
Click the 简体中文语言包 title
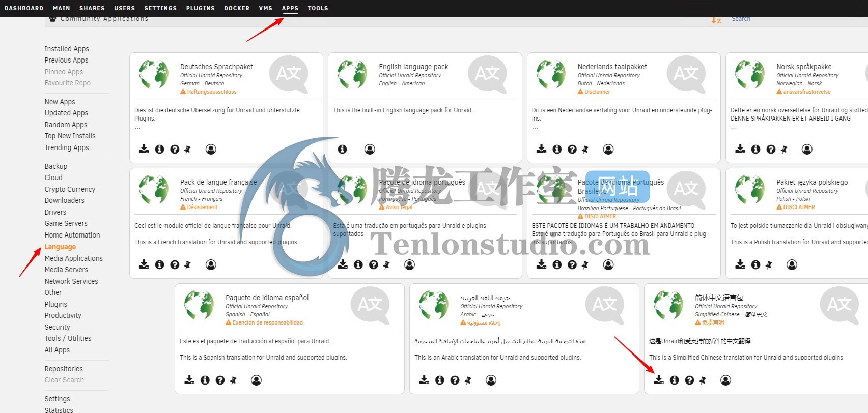click(719, 298)
